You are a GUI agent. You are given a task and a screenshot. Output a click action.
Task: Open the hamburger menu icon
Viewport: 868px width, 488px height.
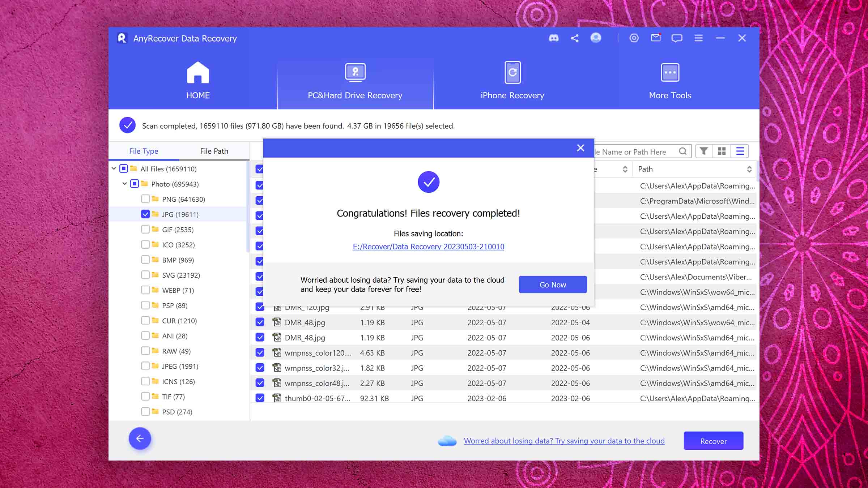coord(699,38)
